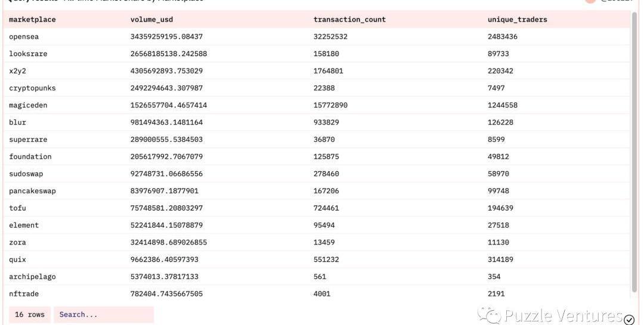
Task: Sort by the volume_usd column header
Action: pos(151,20)
